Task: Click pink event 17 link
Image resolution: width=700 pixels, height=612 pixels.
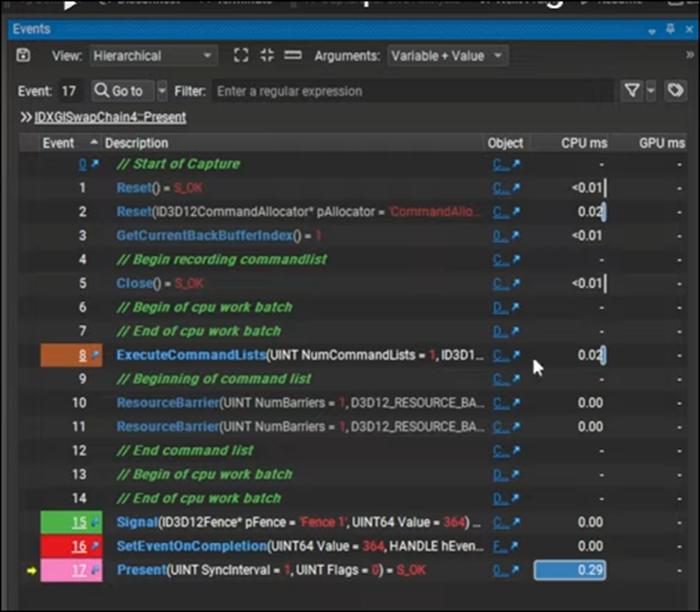Action: pos(79,570)
